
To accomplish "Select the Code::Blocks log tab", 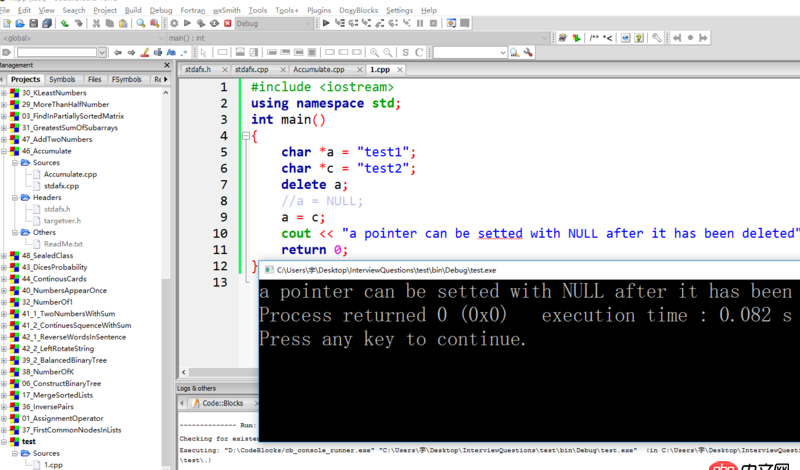I will pyautogui.click(x=222, y=403).
